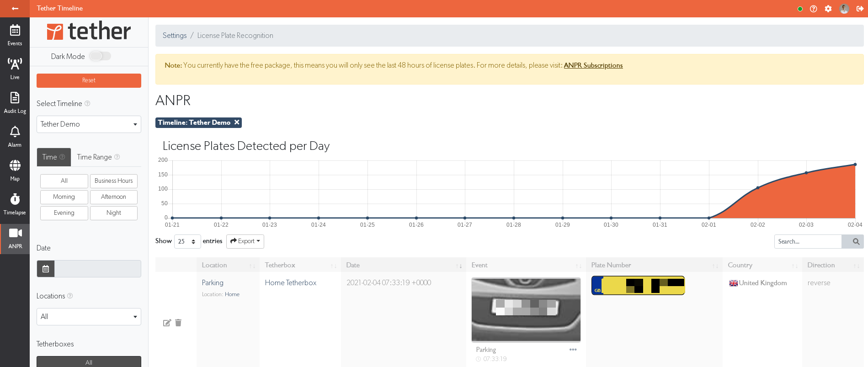
Task: Open the Locations dropdown
Action: point(89,317)
